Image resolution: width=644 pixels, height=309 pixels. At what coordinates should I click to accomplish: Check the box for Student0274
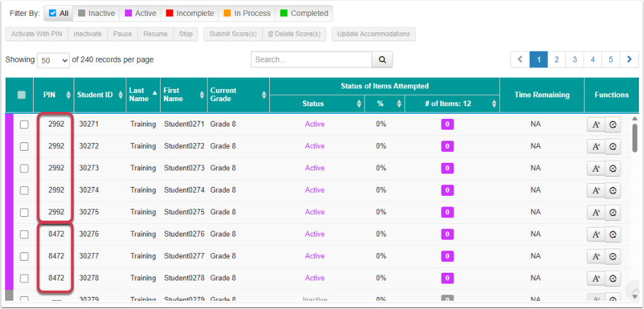24,190
